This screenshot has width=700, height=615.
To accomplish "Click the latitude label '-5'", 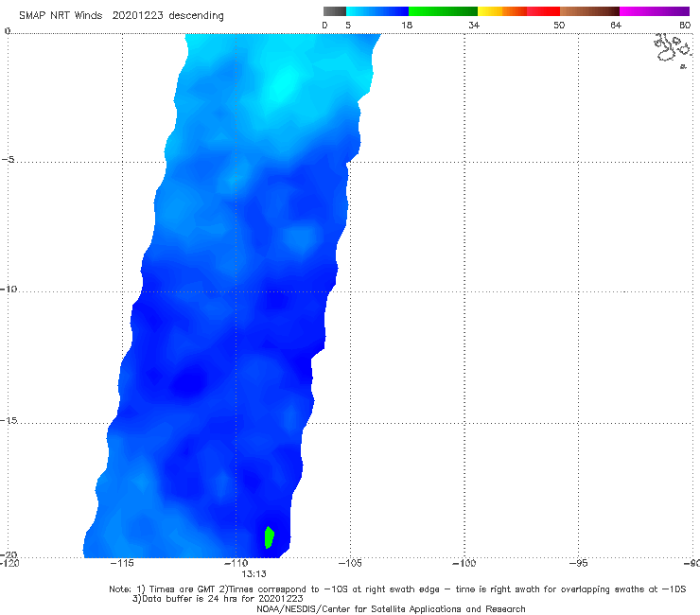I will (x=8, y=160).
